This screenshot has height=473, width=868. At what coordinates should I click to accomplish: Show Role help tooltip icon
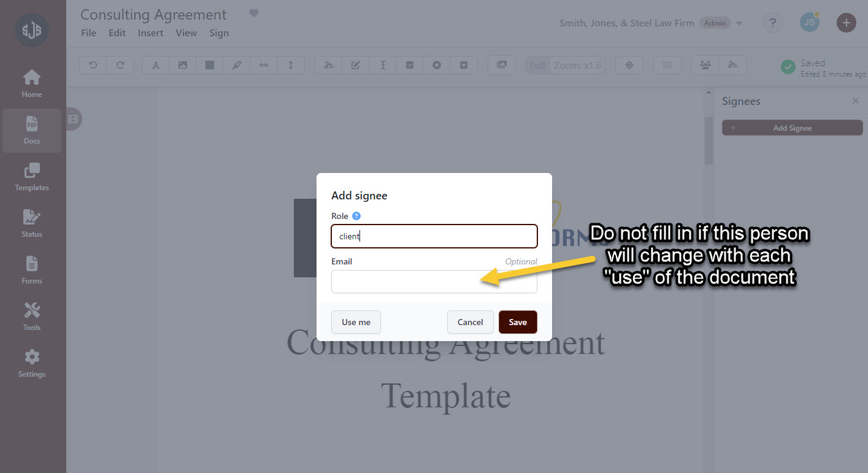[356, 216]
